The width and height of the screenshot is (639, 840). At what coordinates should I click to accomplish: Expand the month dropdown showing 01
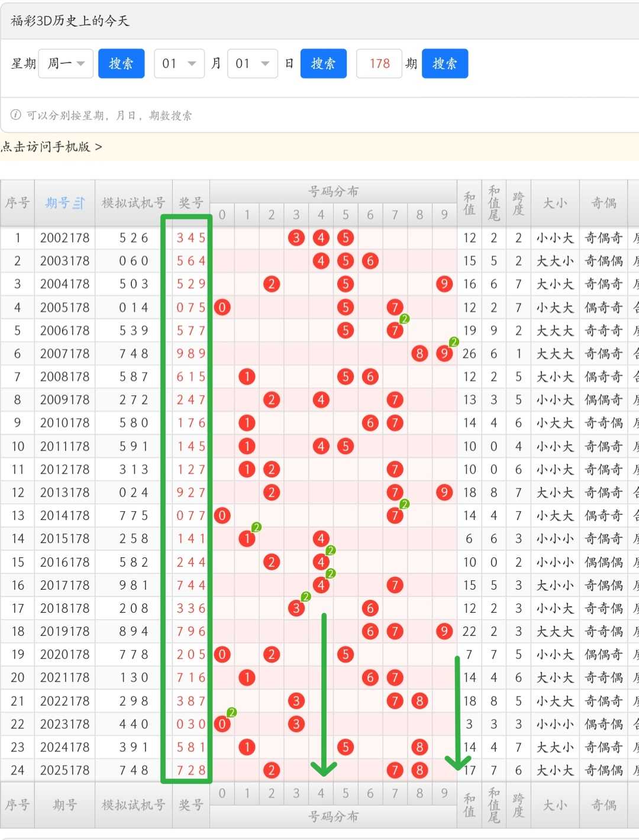tap(179, 63)
